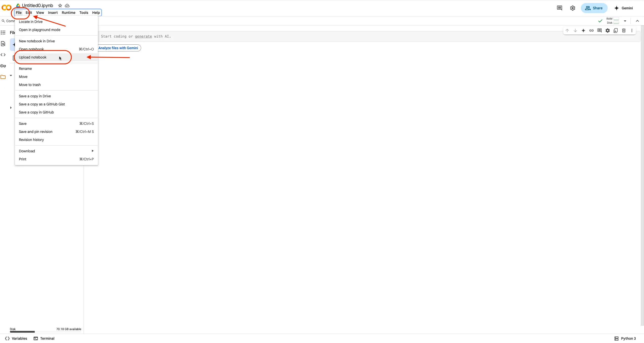Click the Share button
This screenshot has width=644, height=343.
(x=594, y=8)
